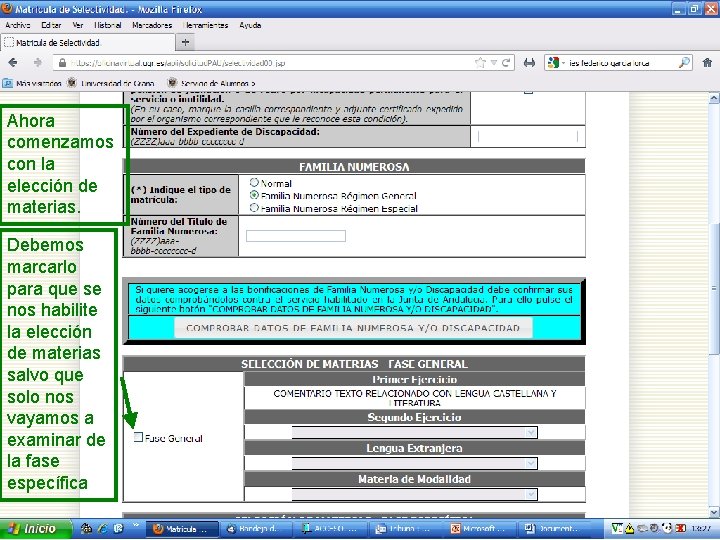Click the warning icon in system tray
The width and height of the screenshot is (720, 540).
click(x=629, y=529)
